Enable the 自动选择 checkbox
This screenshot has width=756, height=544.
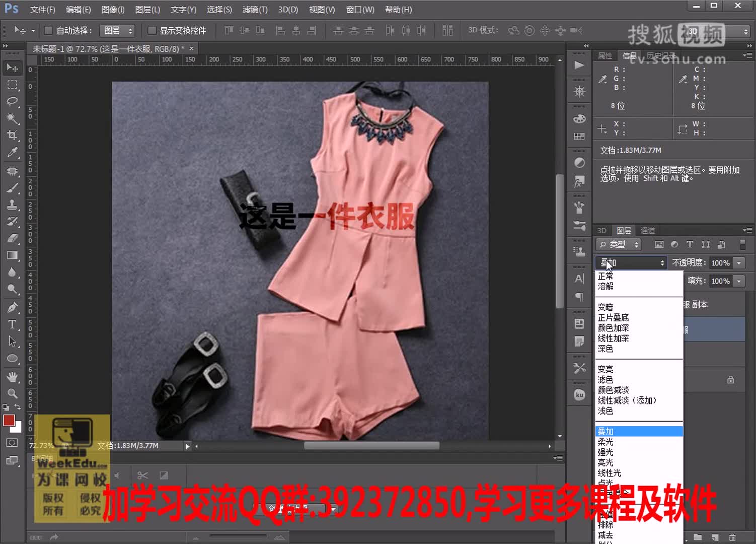click(49, 31)
